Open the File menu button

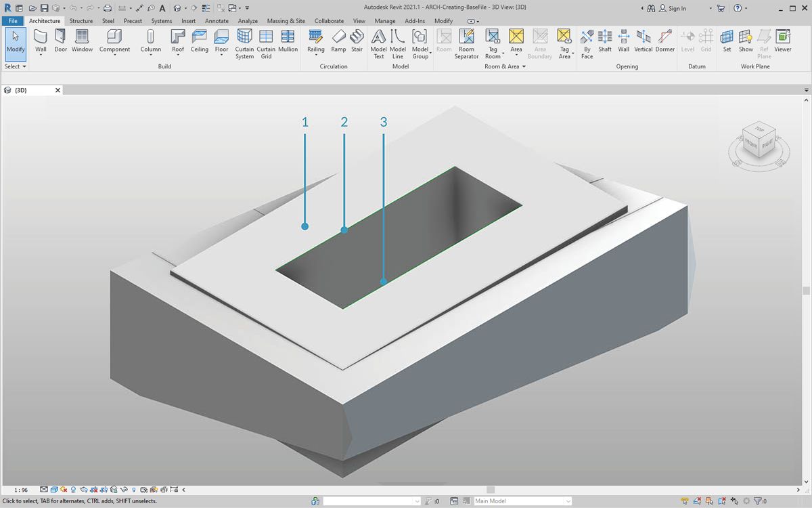point(13,21)
